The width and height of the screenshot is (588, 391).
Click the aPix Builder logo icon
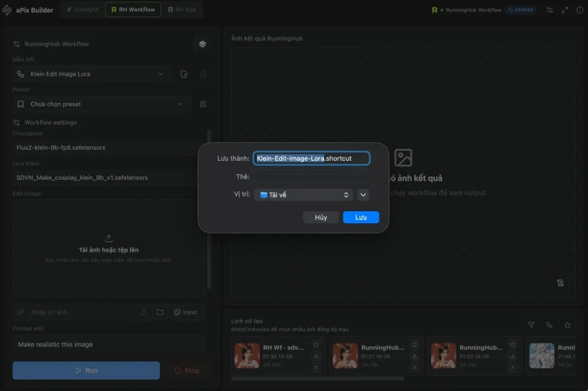point(7,10)
